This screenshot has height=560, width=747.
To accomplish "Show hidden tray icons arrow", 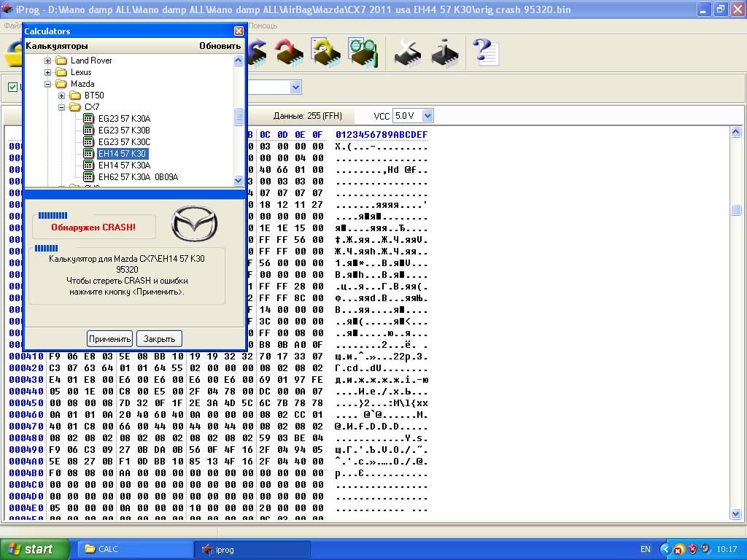I will (665, 549).
